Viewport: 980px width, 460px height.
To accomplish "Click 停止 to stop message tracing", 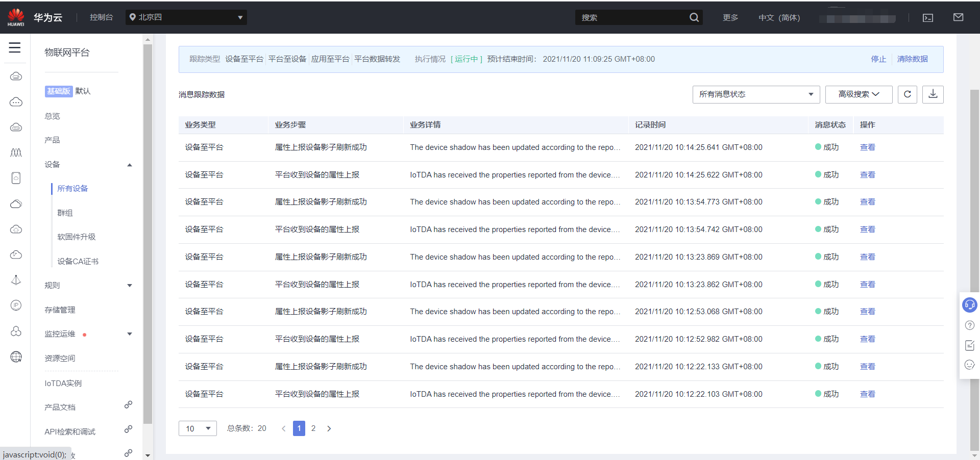I will coord(878,59).
